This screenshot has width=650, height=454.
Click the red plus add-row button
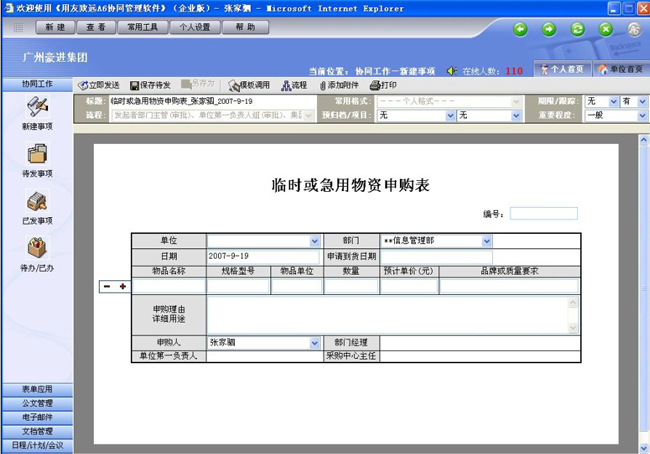123,287
